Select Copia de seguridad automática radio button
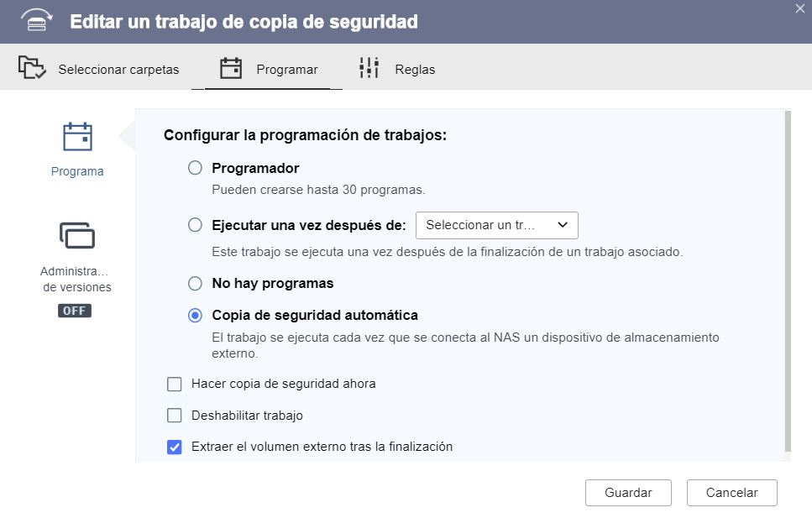 195,316
